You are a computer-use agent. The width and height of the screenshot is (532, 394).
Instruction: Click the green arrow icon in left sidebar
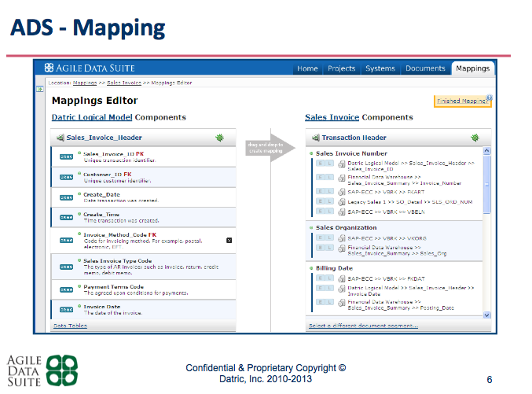pos(40,89)
